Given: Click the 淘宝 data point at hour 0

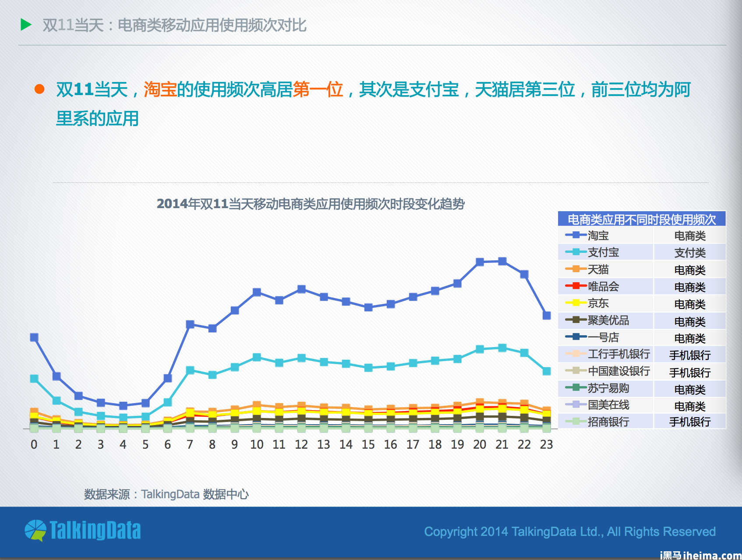Looking at the screenshot, I should (x=34, y=337).
